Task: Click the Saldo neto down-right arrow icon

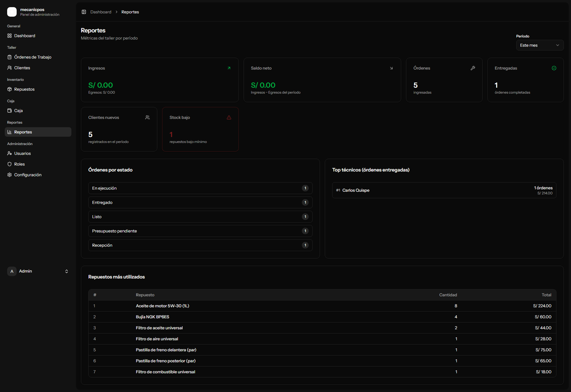Action: [x=391, y=68]
